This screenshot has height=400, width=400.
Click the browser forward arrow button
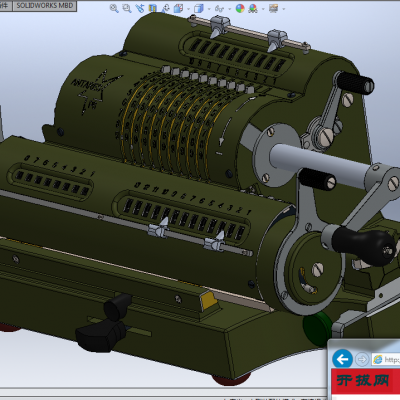(x=362, y=360)
